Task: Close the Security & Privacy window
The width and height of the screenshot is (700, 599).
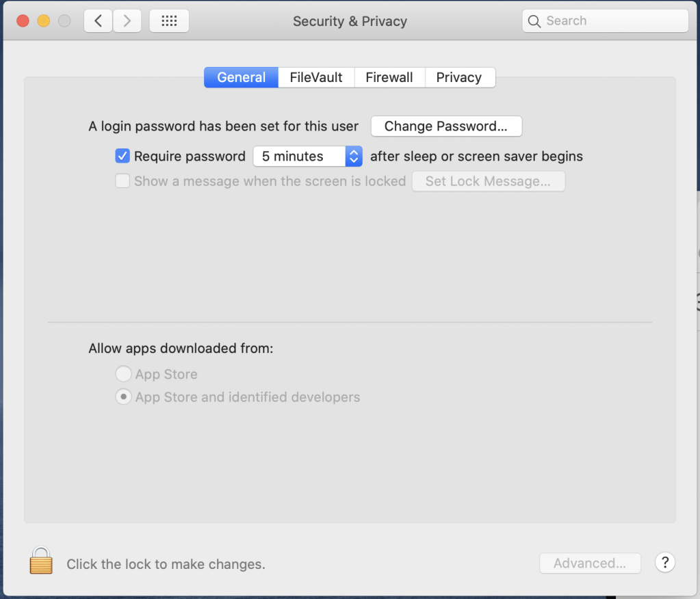Action: coord(23,21)
